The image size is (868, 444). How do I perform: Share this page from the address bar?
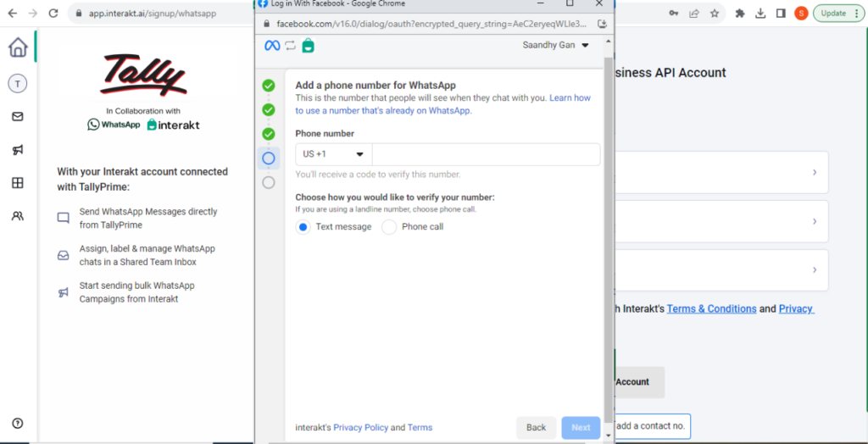pos(694,14)
